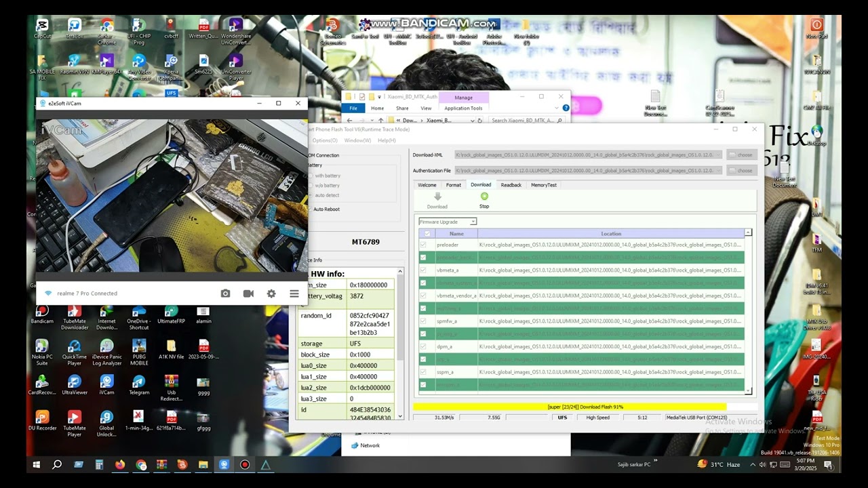Open Windows Start menu
868x488 pixels.
pyautogui.click(x=36, y=465)
